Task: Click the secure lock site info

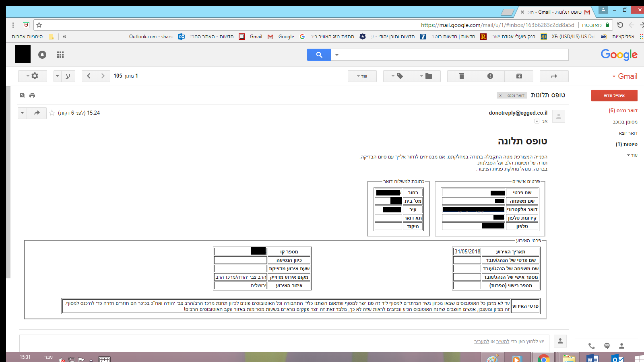Action: click(607, 25)
